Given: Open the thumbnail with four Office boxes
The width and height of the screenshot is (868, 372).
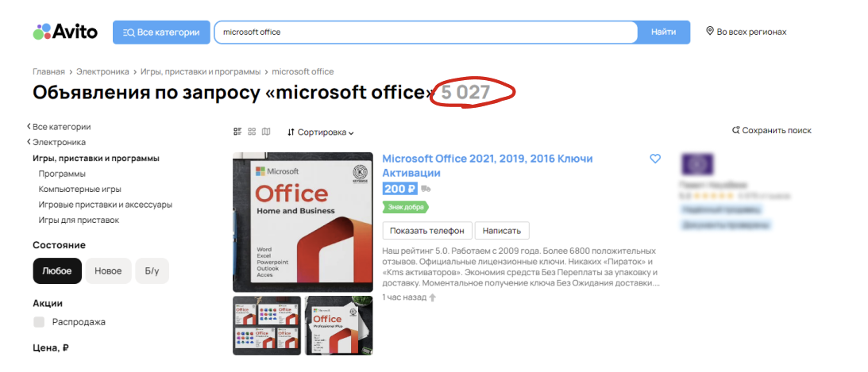Looking at the screenshot, I should [267, 325].
